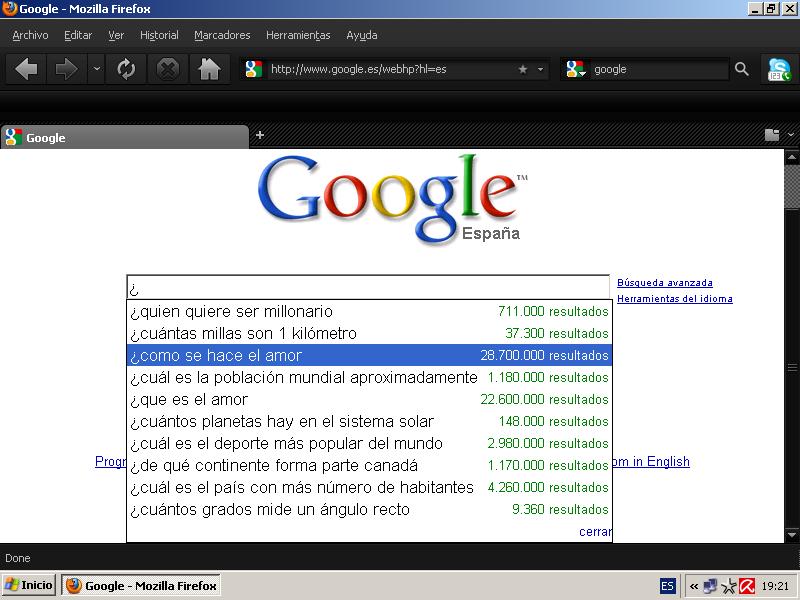Screen dimensions: 800x600
Task: Reload the page with the refresh icon
Action: pyautogui.click(x=126, y=69)
